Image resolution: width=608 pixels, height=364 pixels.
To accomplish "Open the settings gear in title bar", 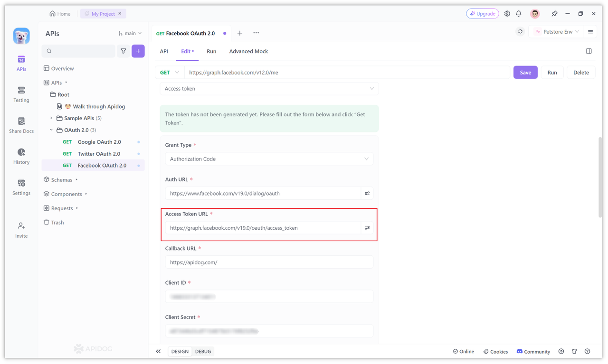I will pyautogui.click(x=507, y=14).
